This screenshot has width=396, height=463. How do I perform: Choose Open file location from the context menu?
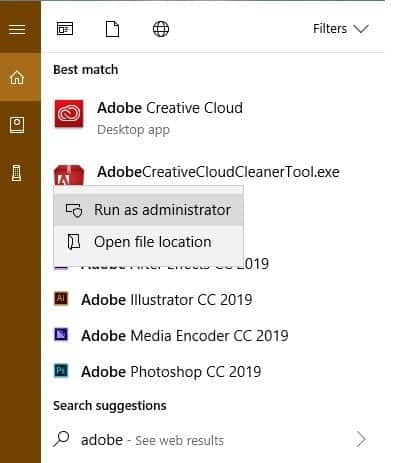pos(149,242)
